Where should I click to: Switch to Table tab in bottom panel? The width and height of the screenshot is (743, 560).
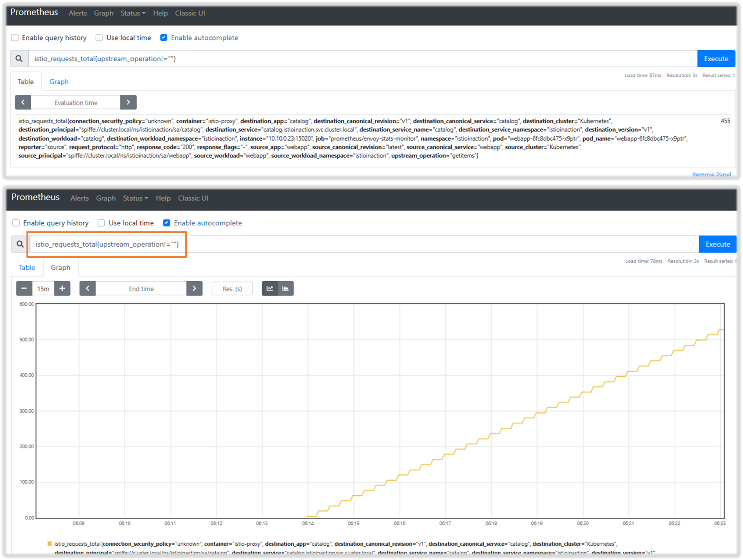coord(27,267)
